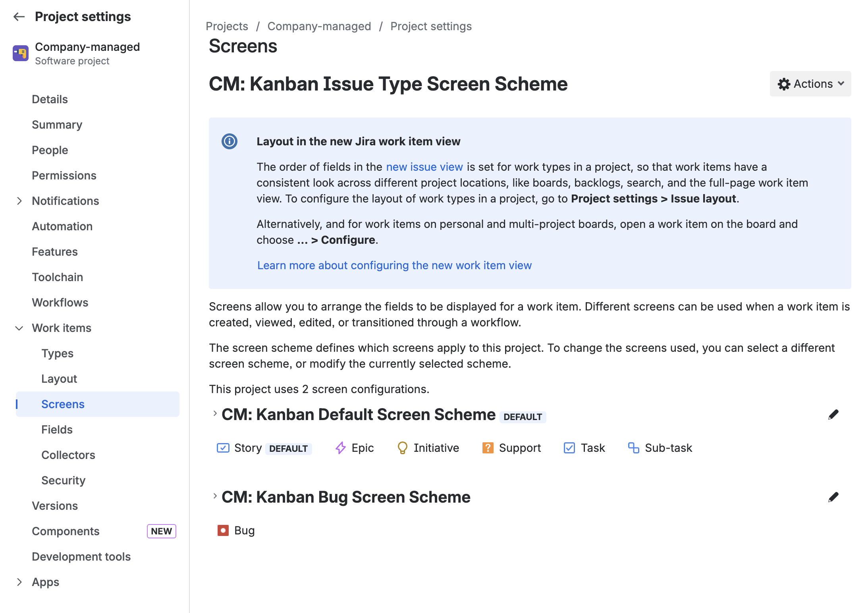Click the Support question-mark icon
The height and width of the screenshot is (613, 868).
click(x=487, y=448)
